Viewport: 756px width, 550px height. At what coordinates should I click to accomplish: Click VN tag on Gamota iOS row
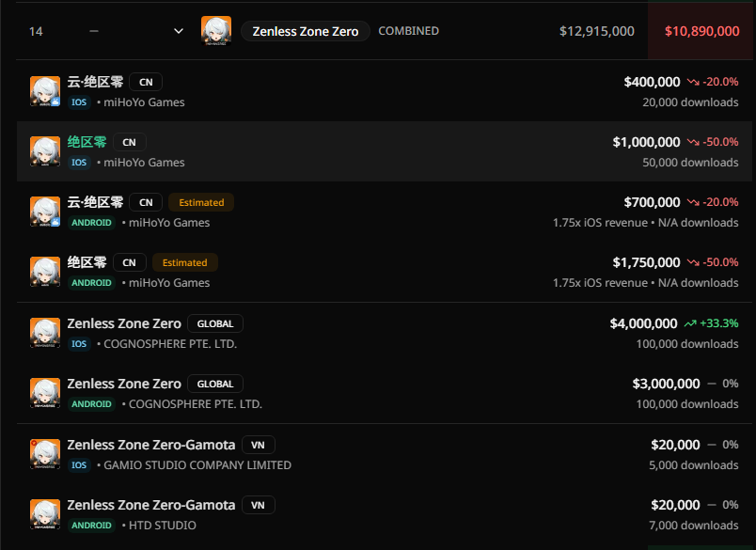click(x=258, y=445)
